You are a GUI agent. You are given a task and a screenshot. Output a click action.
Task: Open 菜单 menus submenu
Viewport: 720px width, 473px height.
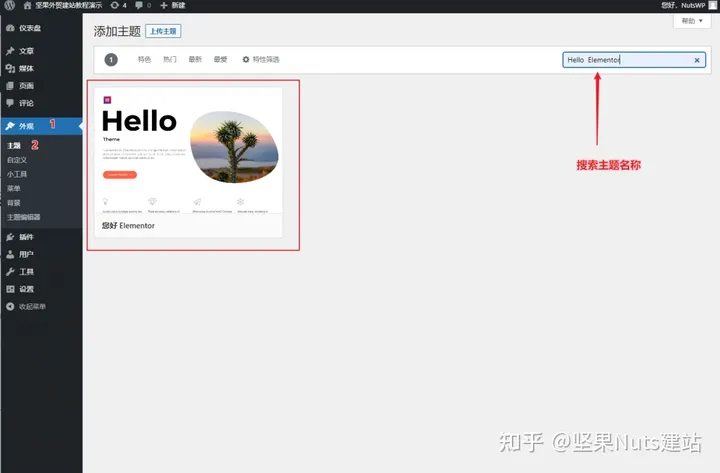(14, 188)
